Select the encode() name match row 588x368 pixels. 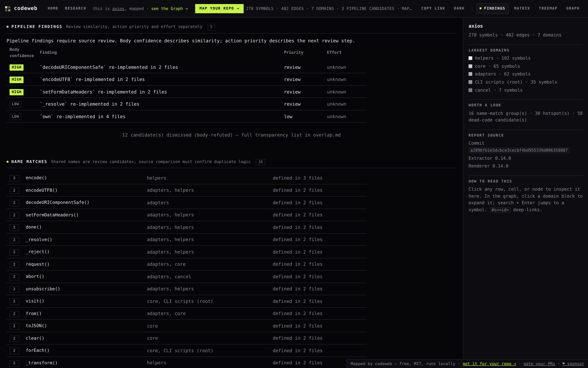click(x=187, y=178)
